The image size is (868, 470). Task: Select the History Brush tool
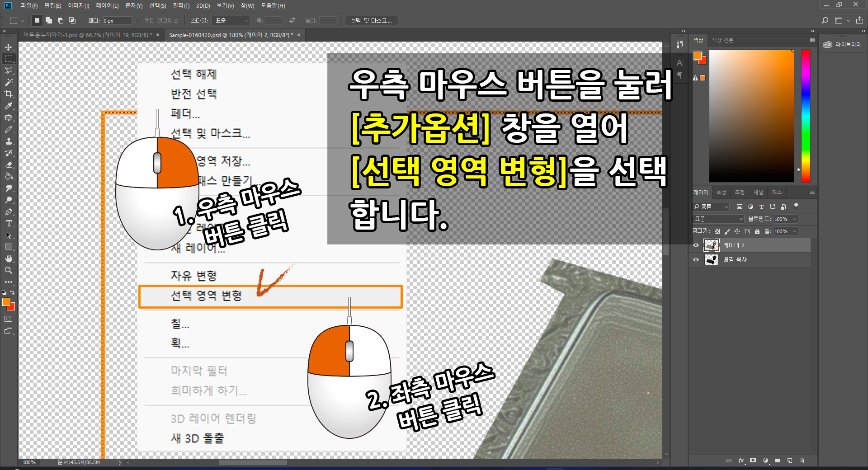[9, 153]
